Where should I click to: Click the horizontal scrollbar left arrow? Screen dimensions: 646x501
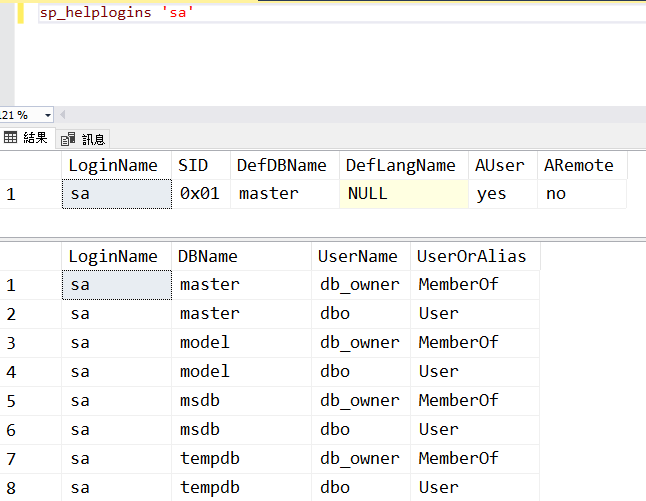pyautogui.click(x=62, y=115)
